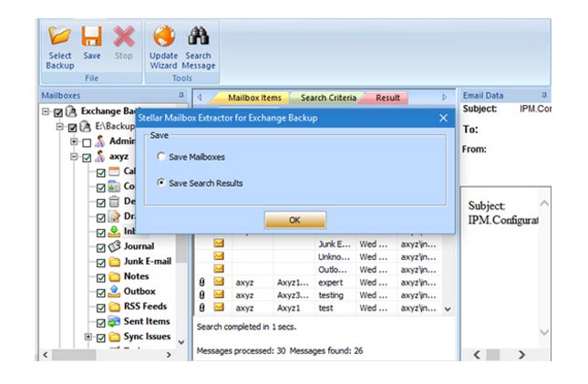Pin the Mailboxes panel

181,95
